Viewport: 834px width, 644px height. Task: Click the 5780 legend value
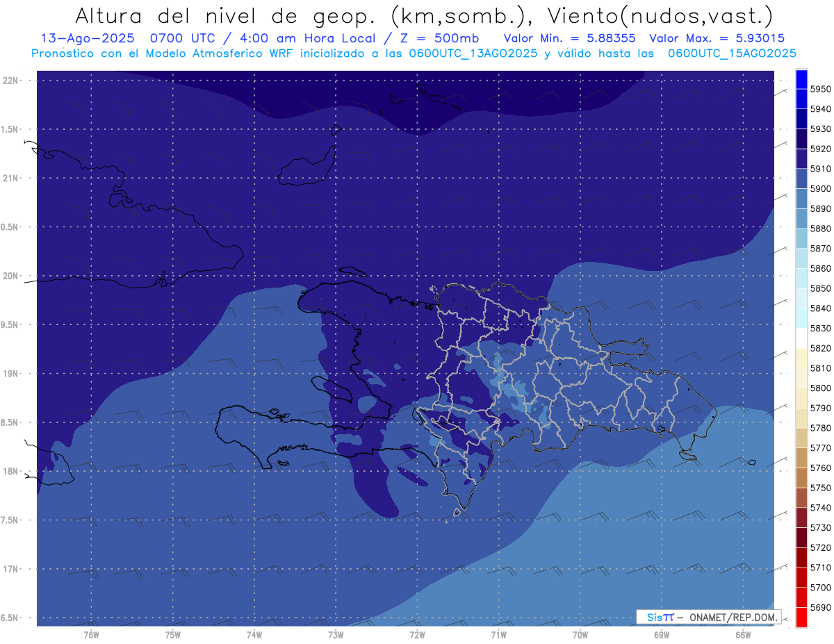tap(821, 428)
